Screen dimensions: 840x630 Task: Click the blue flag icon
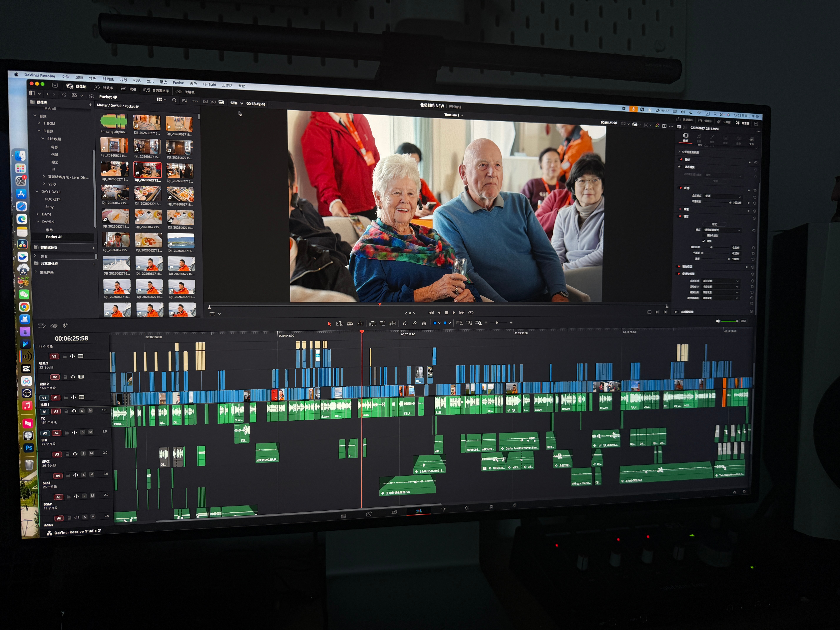pos(435,323)
